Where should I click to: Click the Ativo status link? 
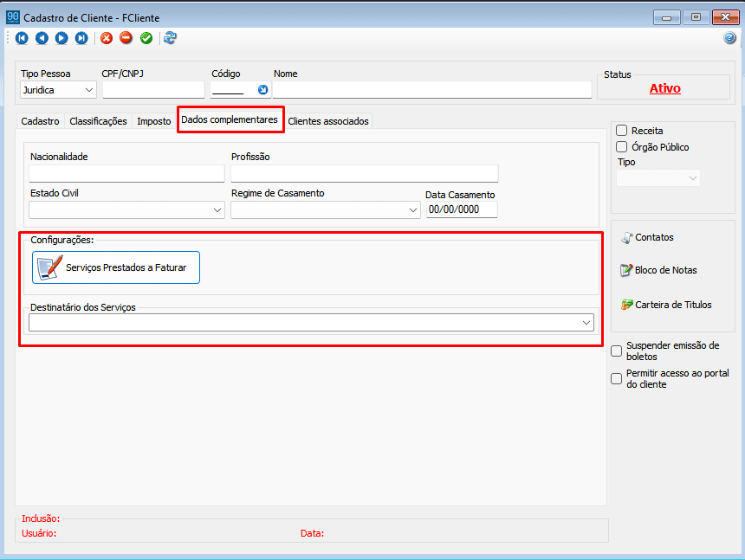point(664,88)
